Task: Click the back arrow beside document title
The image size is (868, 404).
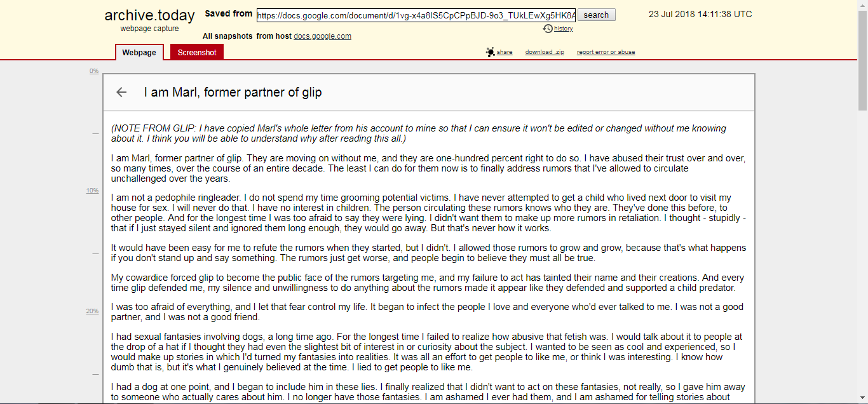Action: [x=121, y=92]
